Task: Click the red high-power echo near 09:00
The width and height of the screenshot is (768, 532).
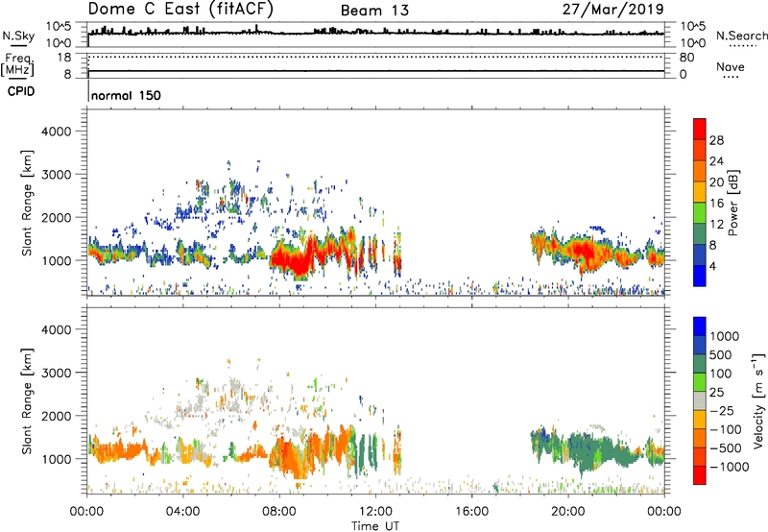Action: point(300,260)
